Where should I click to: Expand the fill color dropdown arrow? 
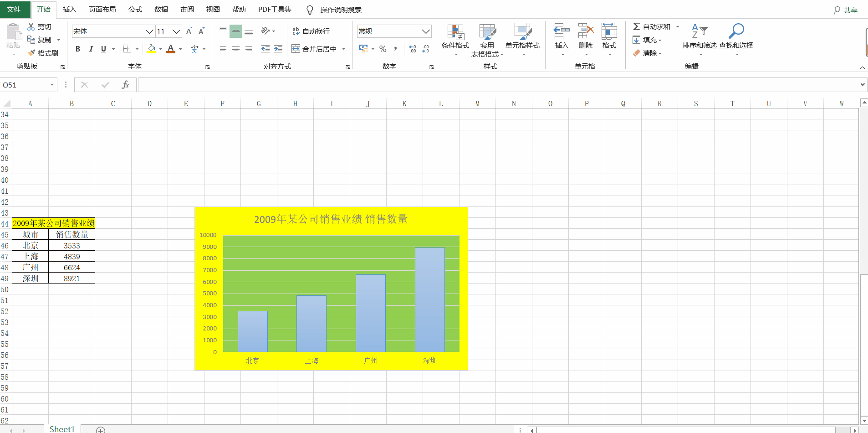click(x=161, y=49)
